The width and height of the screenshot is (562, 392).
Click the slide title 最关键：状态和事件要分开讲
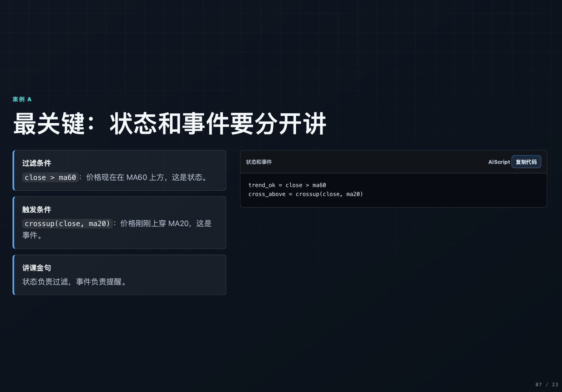[x=170, y=124]
